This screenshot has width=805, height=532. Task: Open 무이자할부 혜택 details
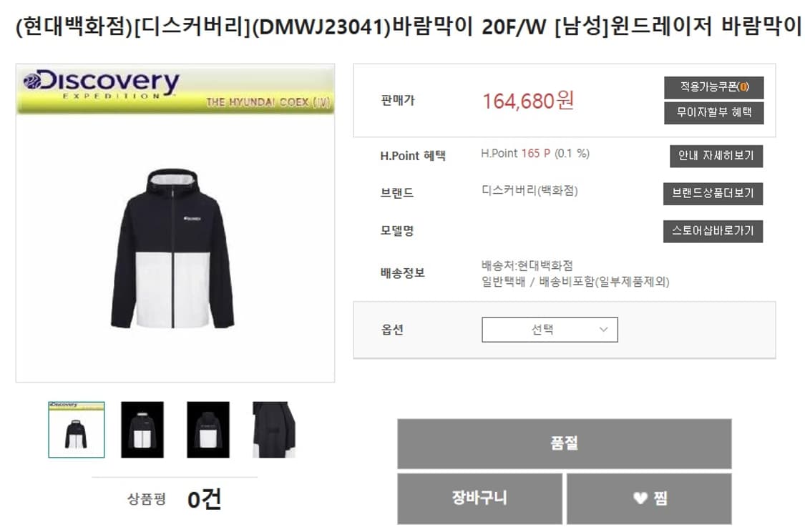(x=713, y=113)
